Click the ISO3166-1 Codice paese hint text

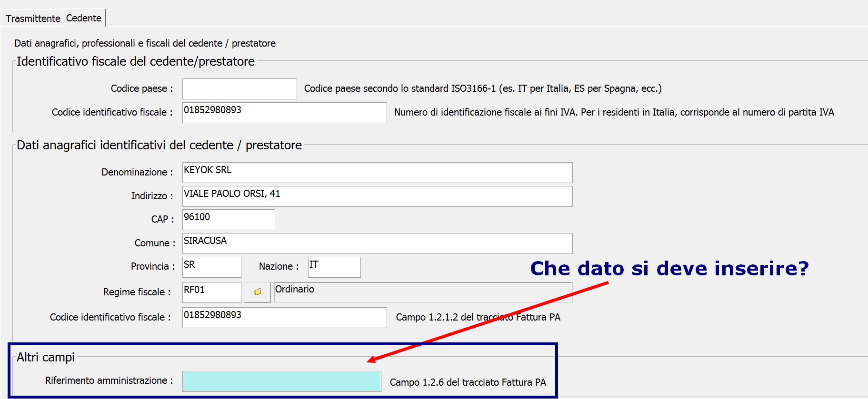click(x=483, y=88)
